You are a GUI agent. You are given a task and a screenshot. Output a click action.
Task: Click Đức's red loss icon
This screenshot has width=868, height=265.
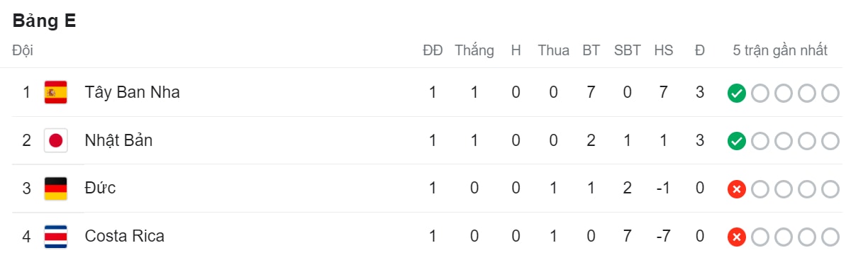pyautogui.click(x=737, y=189)
